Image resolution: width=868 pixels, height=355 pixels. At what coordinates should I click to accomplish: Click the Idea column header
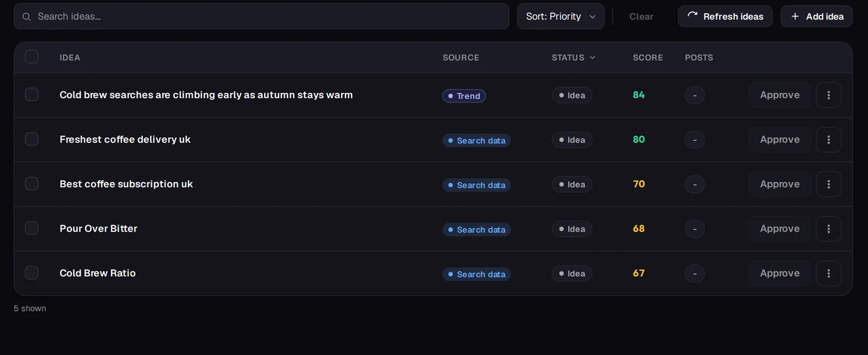[x=70, y=58]
